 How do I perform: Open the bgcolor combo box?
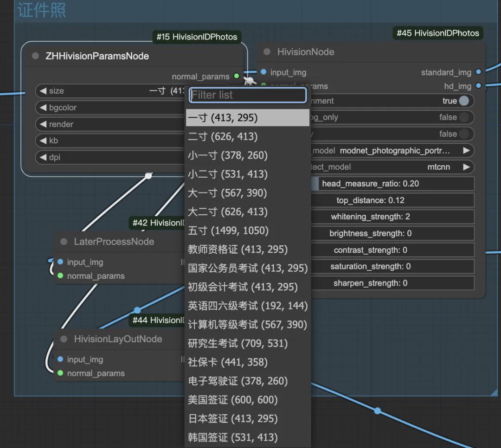tap(110, 108)
